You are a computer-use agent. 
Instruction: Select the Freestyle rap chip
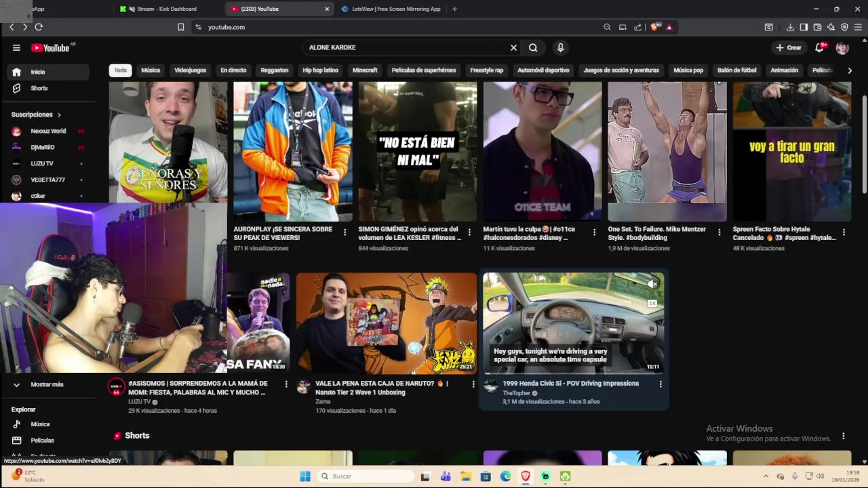tap(487, 70)
